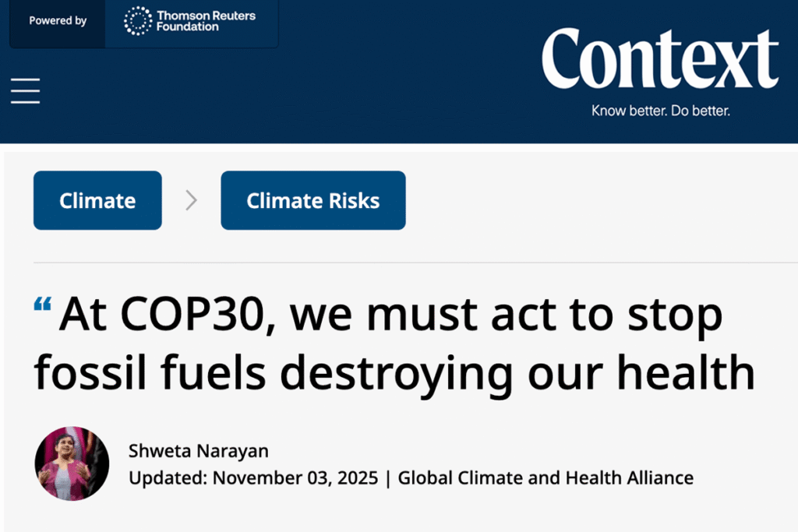Click the Powered by badge
Viewport: 798px width, 532px height.
[57, 22]
